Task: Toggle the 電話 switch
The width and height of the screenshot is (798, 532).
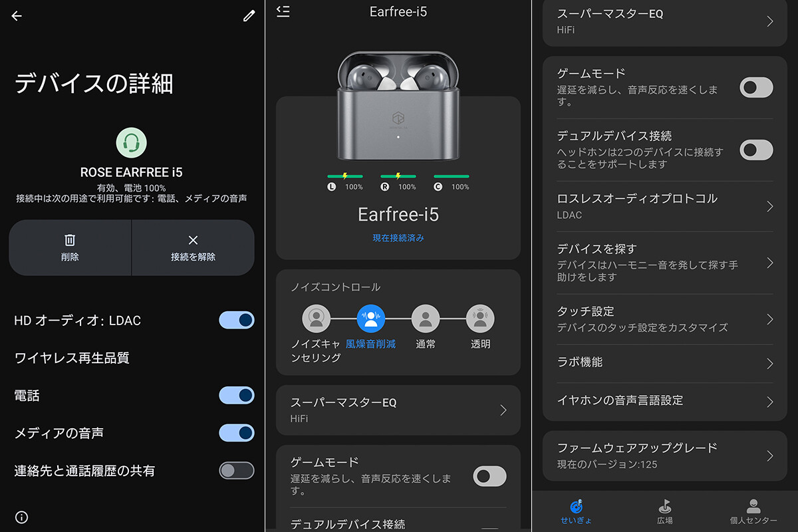Action: tap(237, 395)
